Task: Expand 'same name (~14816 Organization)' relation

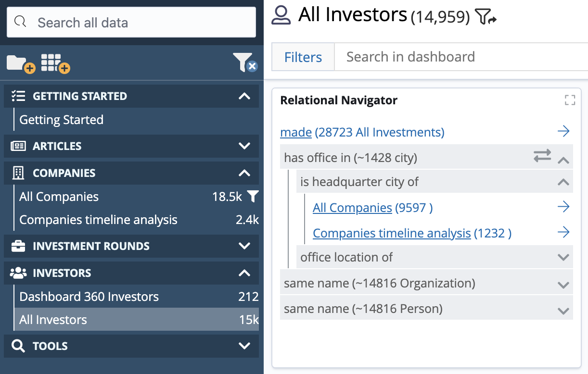Action: (563, 283)
